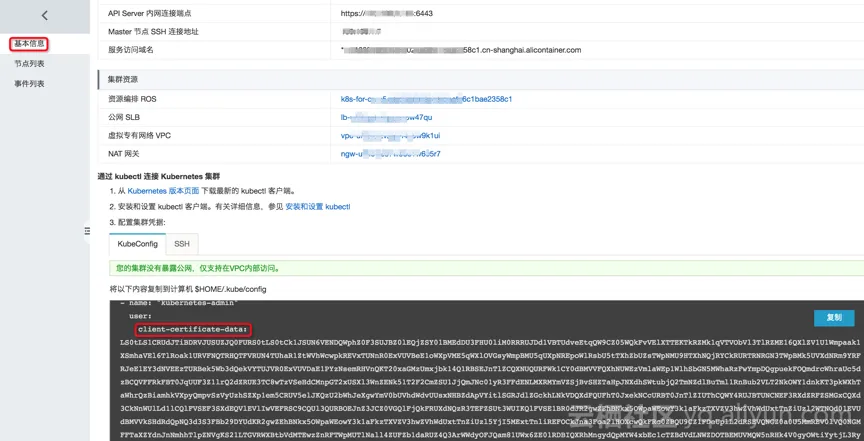
Task: Select the API Server 内网连接端点 label
Action: tap(150, 13)
